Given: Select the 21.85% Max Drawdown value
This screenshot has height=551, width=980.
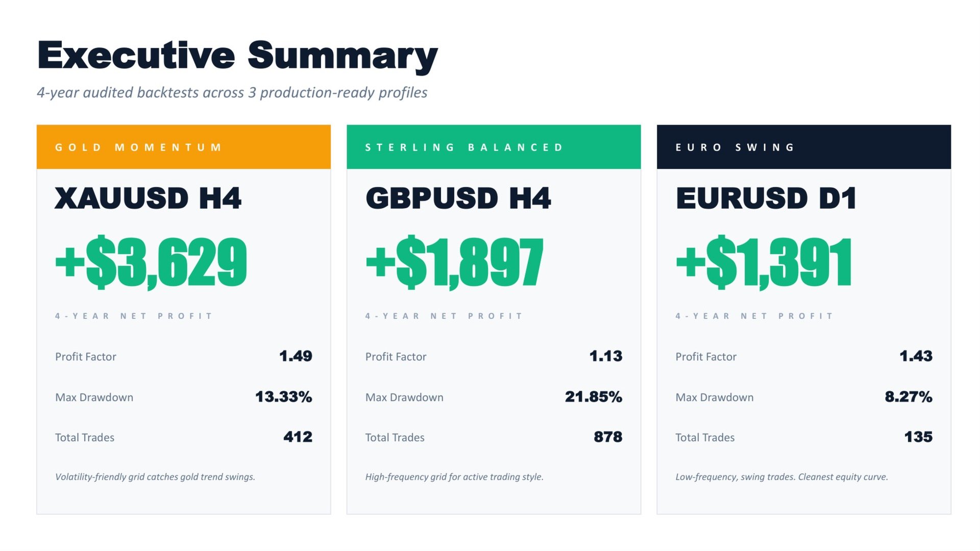Looking at the screenshot, I should pos(594,397).
